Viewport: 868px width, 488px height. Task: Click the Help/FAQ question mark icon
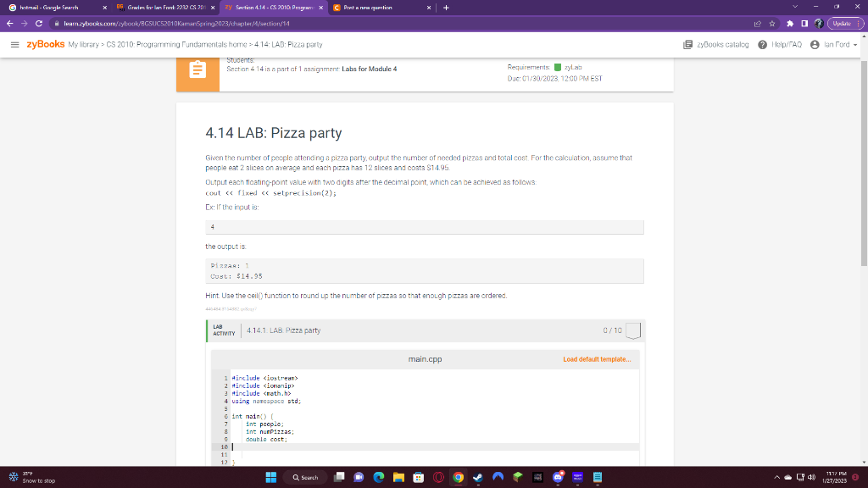pos(762,45)
